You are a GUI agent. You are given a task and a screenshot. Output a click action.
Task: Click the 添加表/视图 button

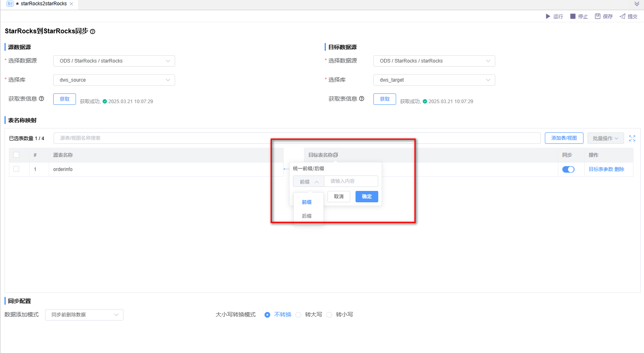pos(564,138)
